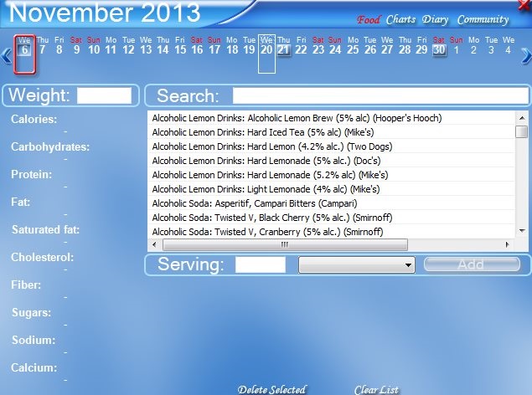The width and height of the screenshot is (532, 395).
Task: Click horizontal scroll left arrow
Action: (x=155, y=244)
